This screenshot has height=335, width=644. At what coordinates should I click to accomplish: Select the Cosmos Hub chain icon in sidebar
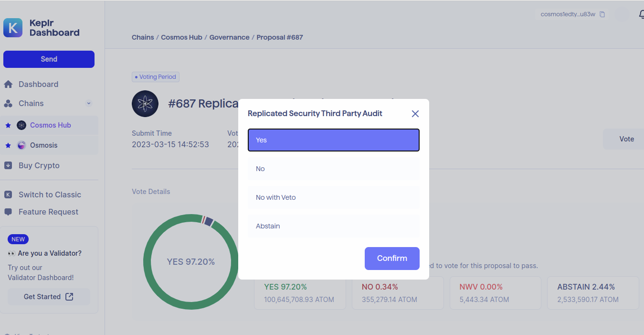(x=21, y=125)
